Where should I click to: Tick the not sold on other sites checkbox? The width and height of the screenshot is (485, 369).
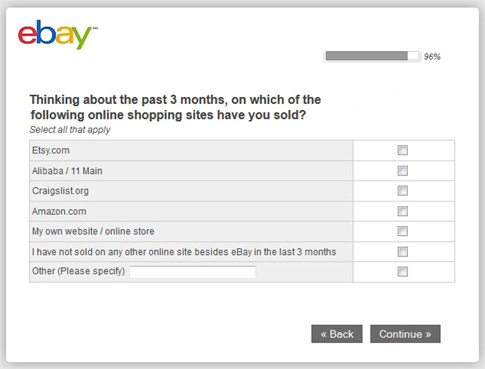[x=403, y=252]
